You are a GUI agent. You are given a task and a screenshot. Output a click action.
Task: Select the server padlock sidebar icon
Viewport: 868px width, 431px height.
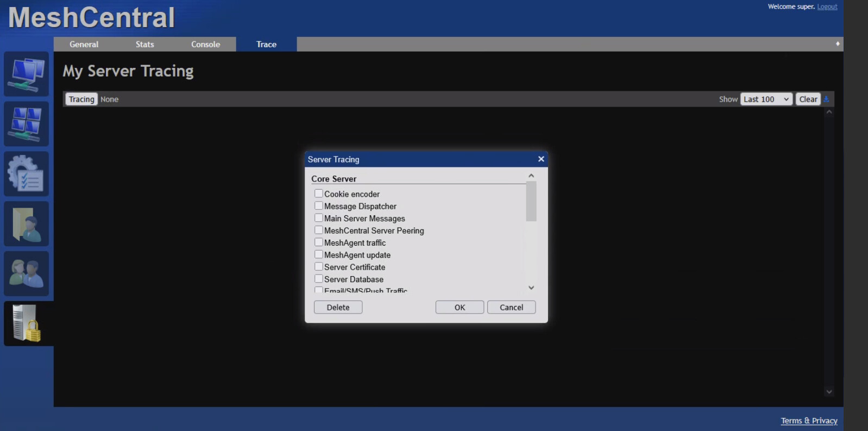pos(26,323)
